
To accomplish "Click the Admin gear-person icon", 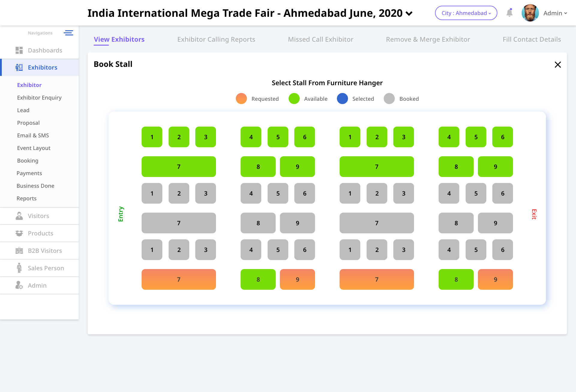I will coord(19,285).
